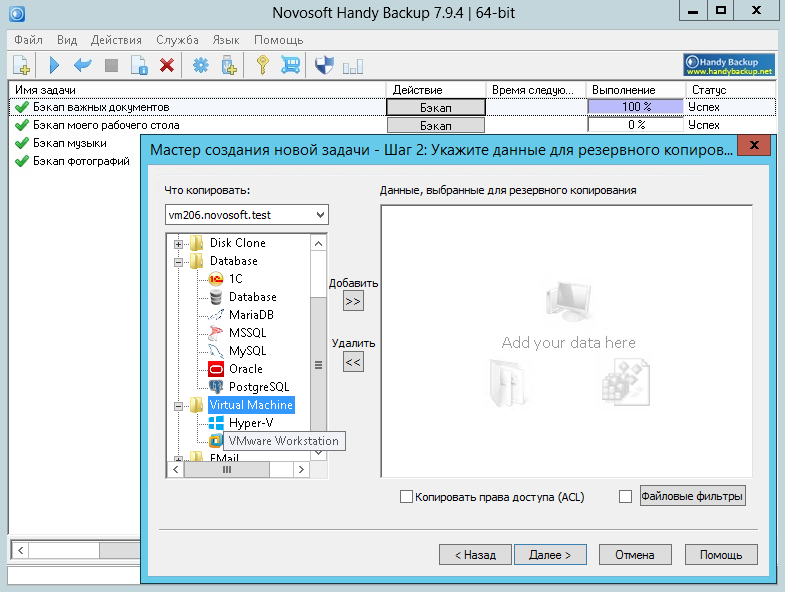
Task: Collapse the Database tree node
Action: [x=178, y=262]
